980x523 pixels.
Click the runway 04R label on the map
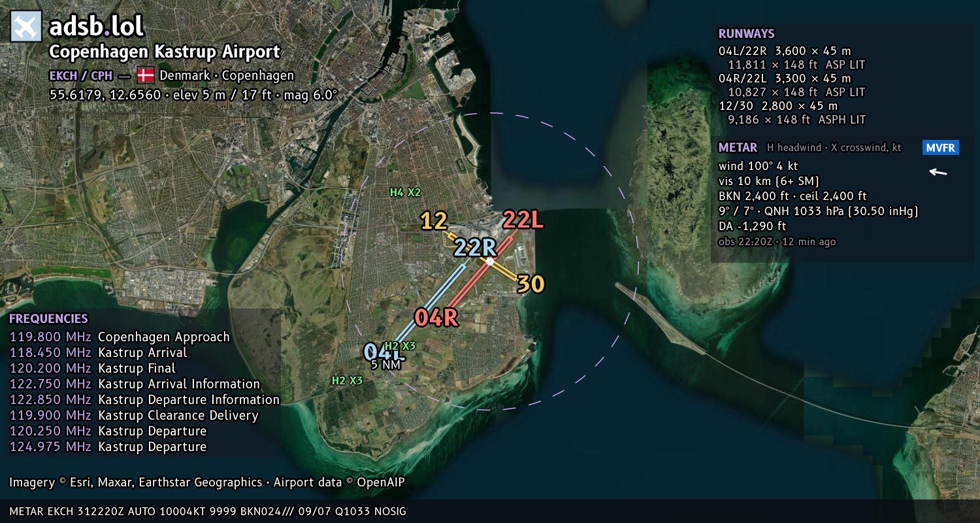point(436,317)
